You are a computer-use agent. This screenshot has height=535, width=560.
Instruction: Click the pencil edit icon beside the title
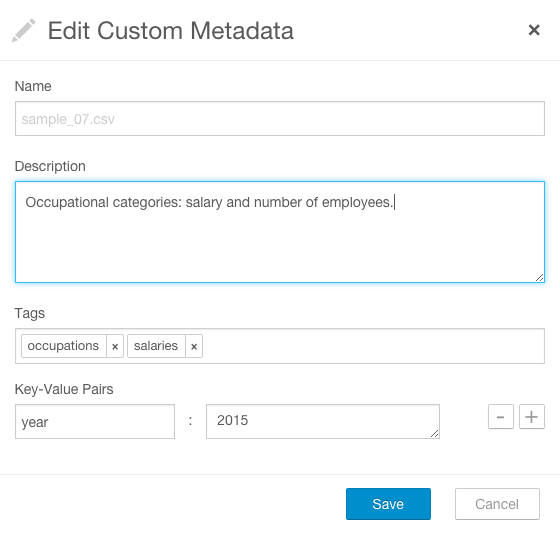(24, 30)
